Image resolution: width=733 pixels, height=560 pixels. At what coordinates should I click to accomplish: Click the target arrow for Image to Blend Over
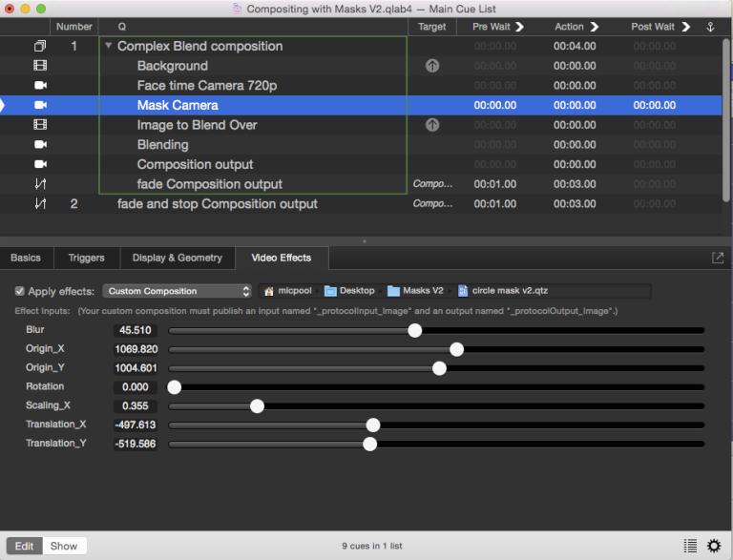431,125
